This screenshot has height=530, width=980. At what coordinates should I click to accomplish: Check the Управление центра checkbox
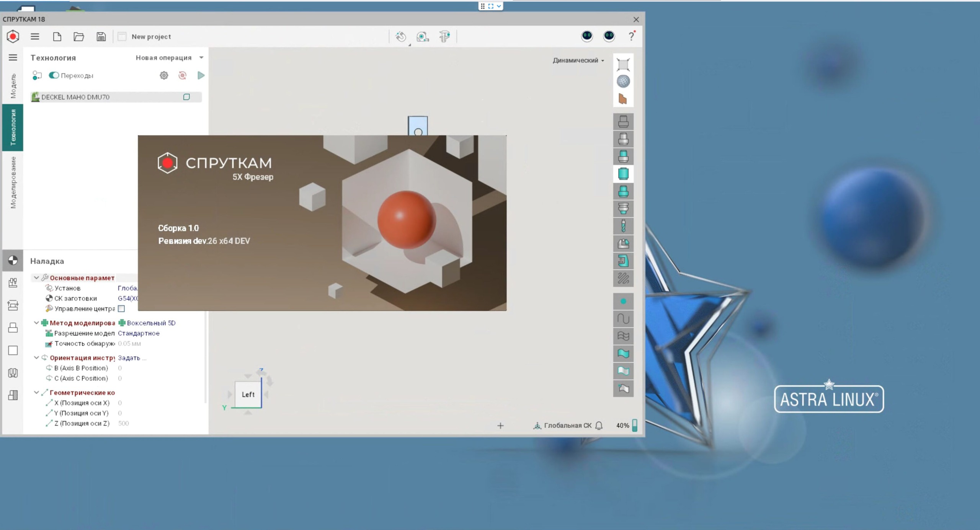[x=121, y=308]
